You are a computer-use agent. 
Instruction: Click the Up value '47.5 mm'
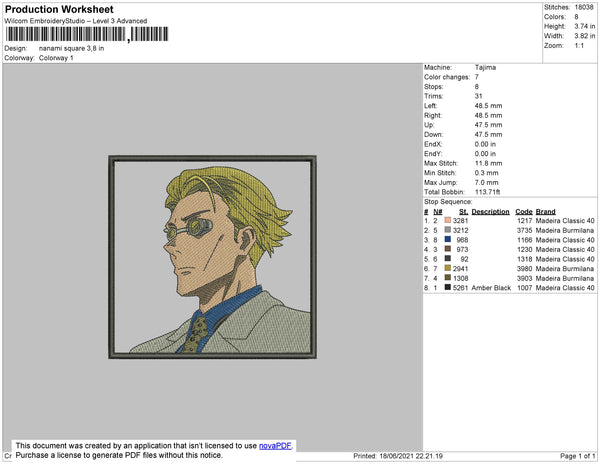pyautogui.click(x=489, y=125)
